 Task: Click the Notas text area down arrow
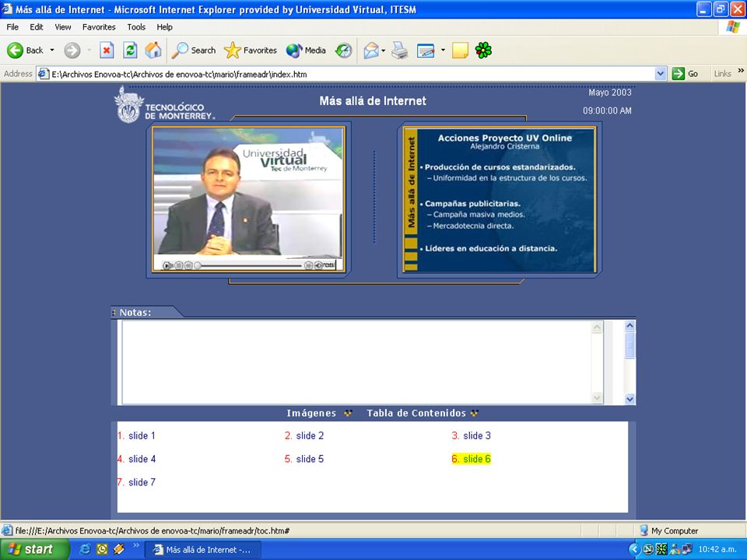click(597, 398)
